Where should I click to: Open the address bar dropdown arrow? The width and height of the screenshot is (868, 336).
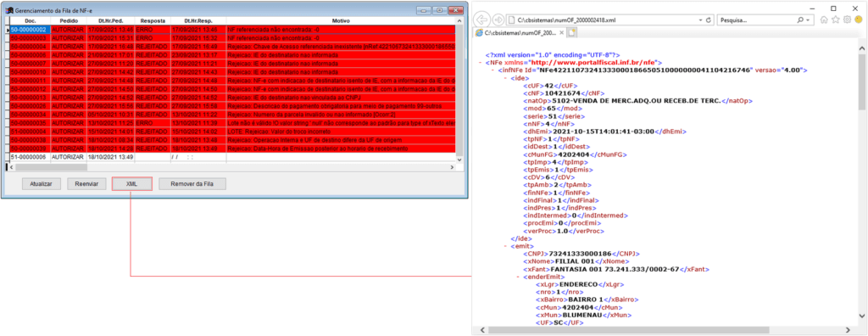[x=700, y=20]
